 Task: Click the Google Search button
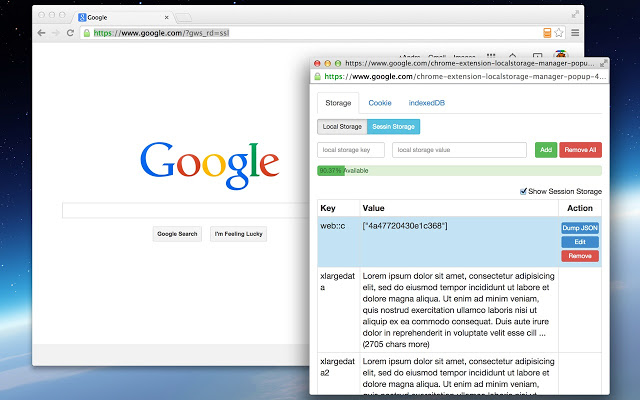click(x=177, y=234)
